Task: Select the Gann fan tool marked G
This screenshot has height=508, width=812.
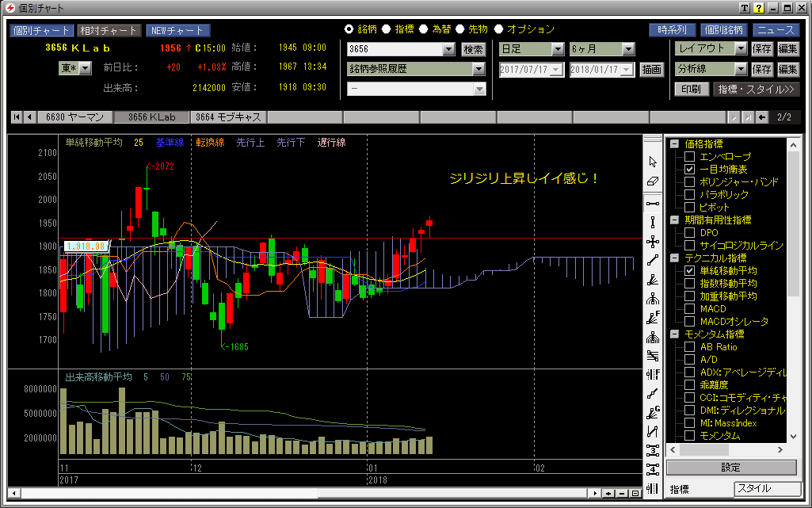Action: coord(653,413)
